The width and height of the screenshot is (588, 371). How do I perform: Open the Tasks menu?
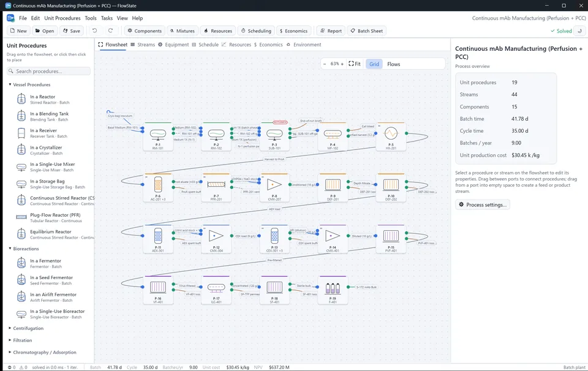107,18
